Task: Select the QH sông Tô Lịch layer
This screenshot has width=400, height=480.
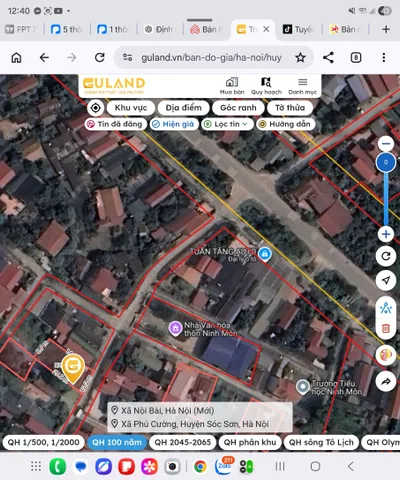Action: [321, 442]
